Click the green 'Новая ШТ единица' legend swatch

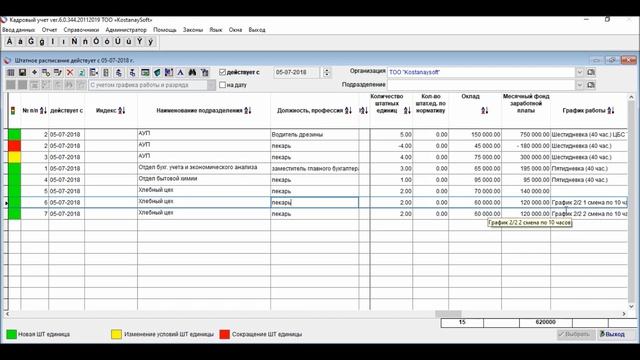point(11,334)
